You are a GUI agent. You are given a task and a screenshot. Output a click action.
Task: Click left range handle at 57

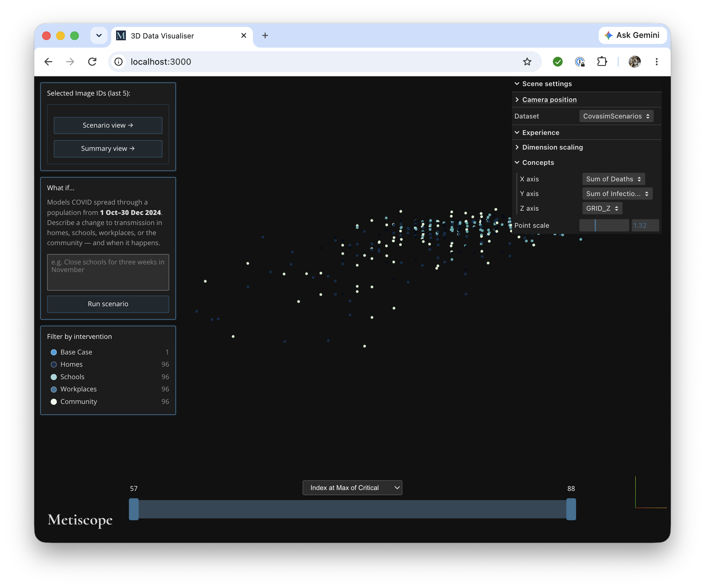click(134, 510)
